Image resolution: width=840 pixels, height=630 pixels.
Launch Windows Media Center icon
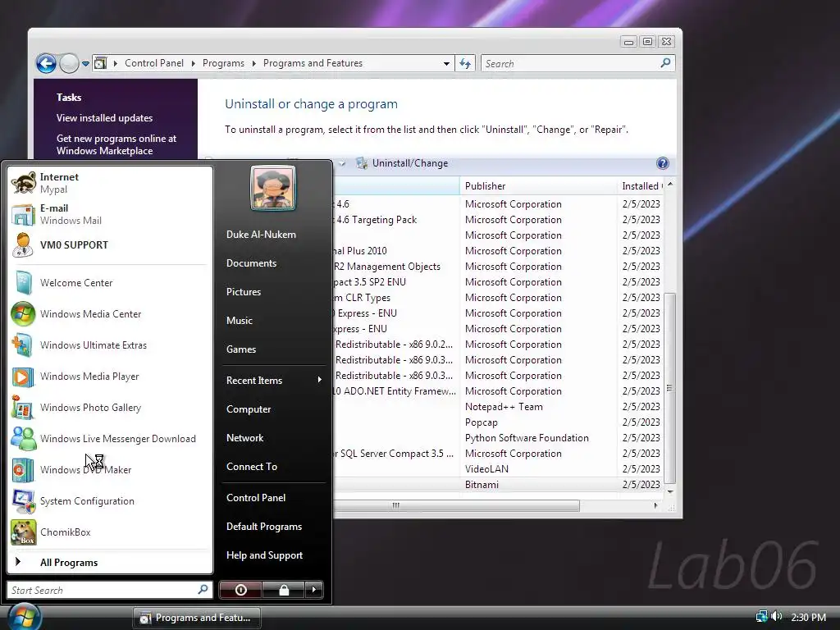pos(24,314)
